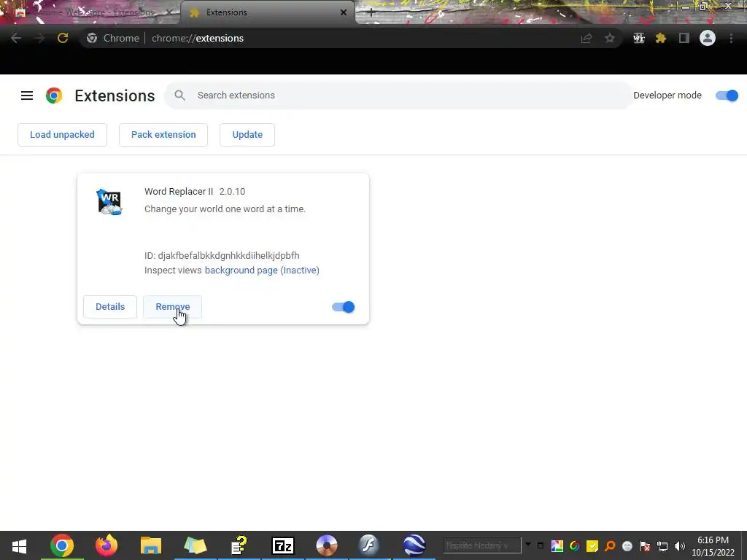Viewport: 747px width, 560px height.
Task: Toggle the browser side panel icon
Action: (684, 38)
